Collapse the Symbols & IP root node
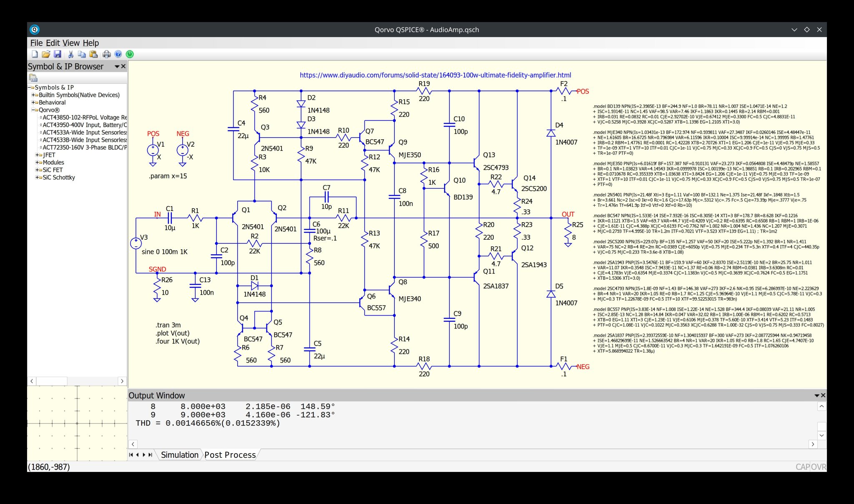 [x=30, y=88]
